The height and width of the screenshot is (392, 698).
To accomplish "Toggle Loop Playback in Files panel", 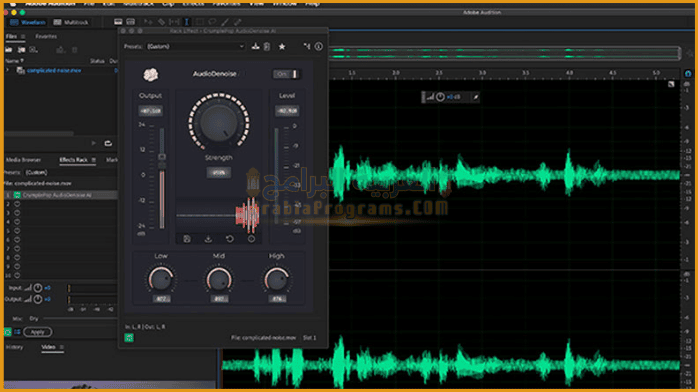I will coord(108,143).
